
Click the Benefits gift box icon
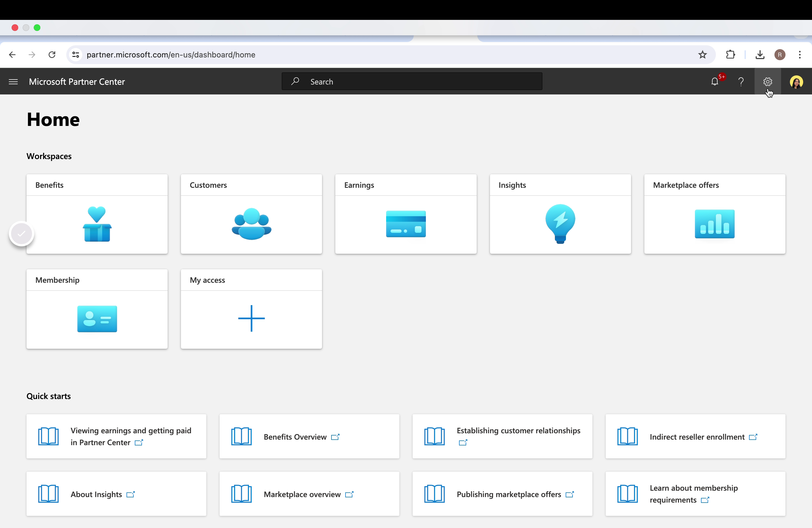[x=97, y=224]
